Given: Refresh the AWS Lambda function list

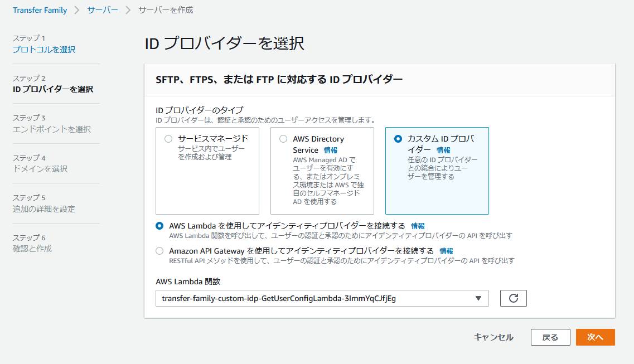Looking at the screenshot, I should point(513,298).
